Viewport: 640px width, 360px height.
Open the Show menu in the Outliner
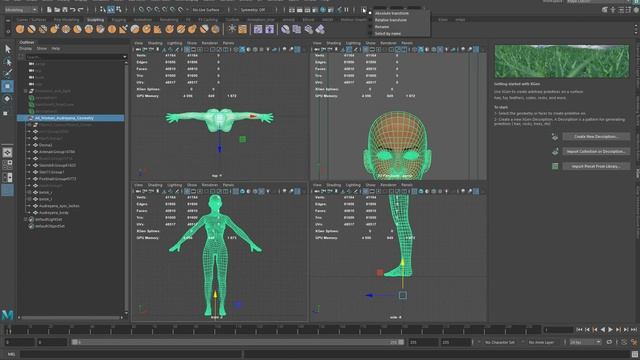pos(42,49)
